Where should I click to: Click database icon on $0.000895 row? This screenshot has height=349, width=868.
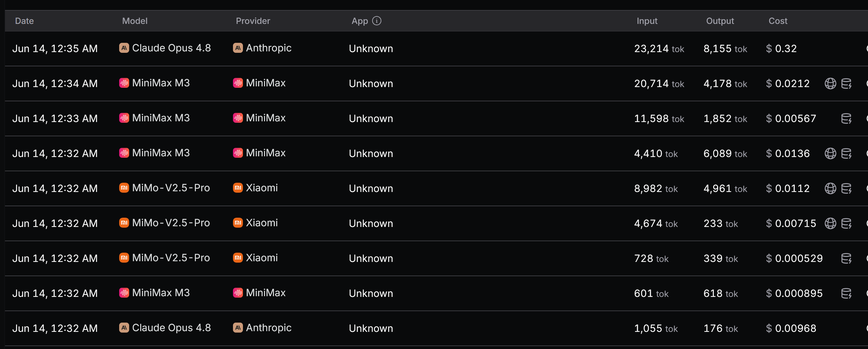846,293
